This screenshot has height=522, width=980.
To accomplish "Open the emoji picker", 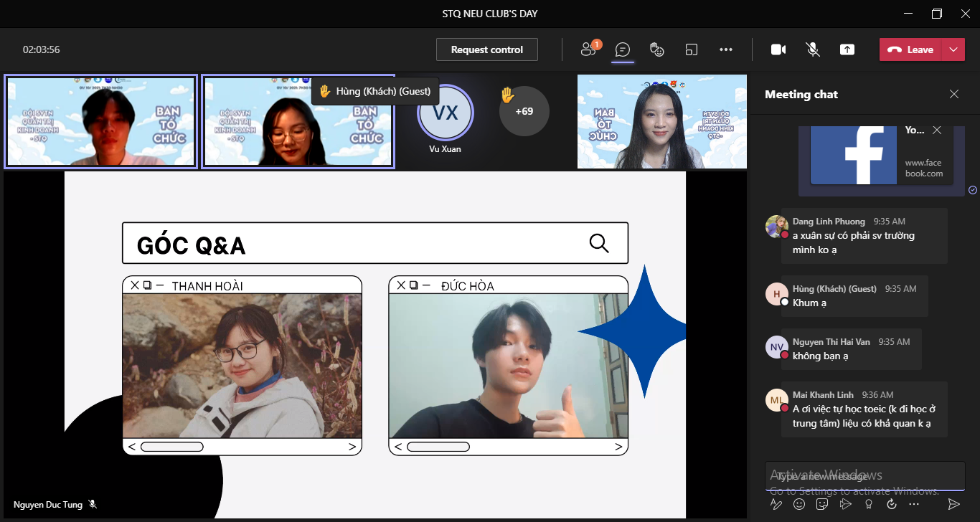I will [x=799, y=504].
